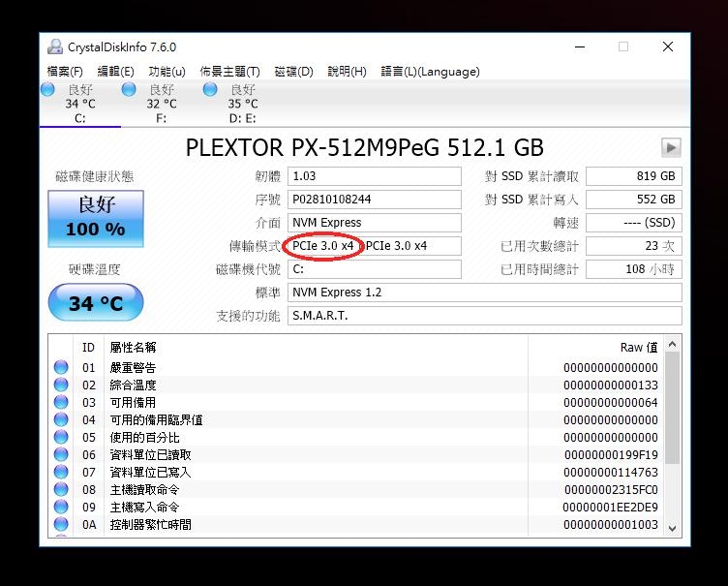Click total host writes value 552 GB
Screen dimensions: 728x586
point(634,200)
